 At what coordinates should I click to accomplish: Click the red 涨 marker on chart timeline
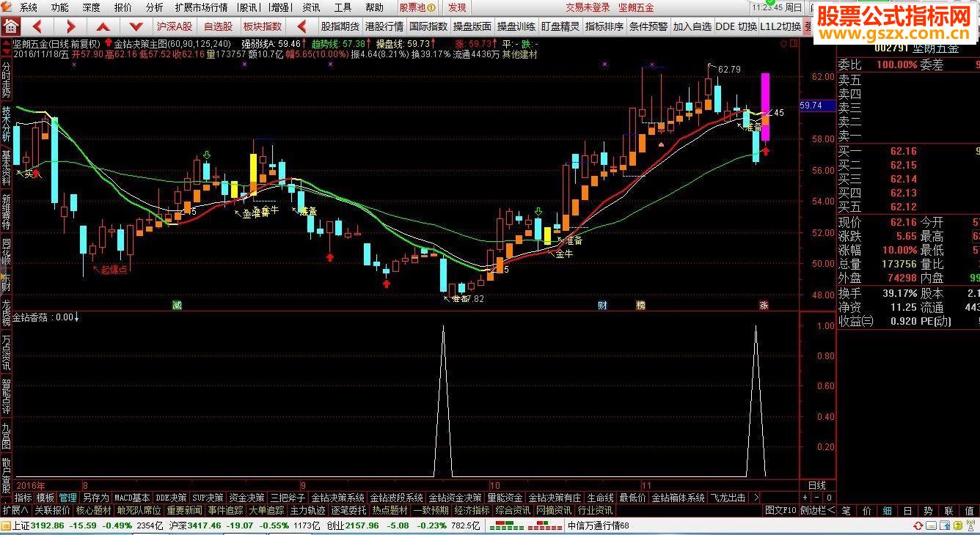click(764, 305)
